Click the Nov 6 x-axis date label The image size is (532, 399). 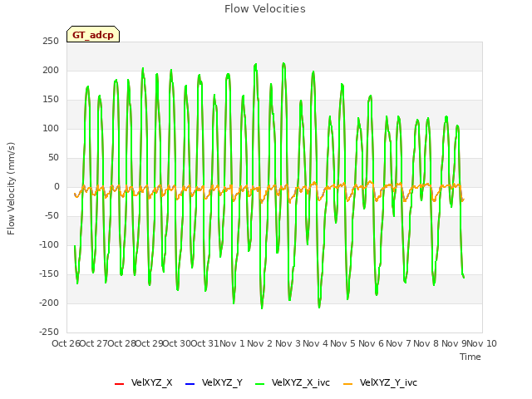pos(371,343)
